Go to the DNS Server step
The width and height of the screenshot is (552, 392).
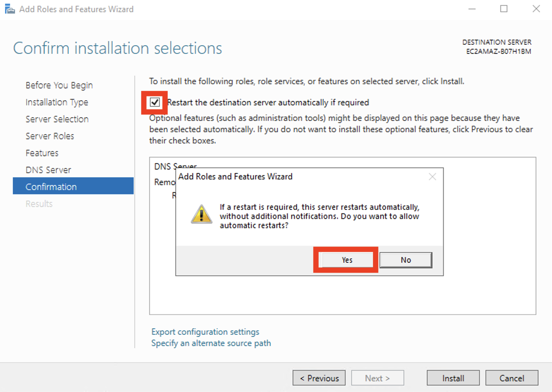click(x=48, y=170)
